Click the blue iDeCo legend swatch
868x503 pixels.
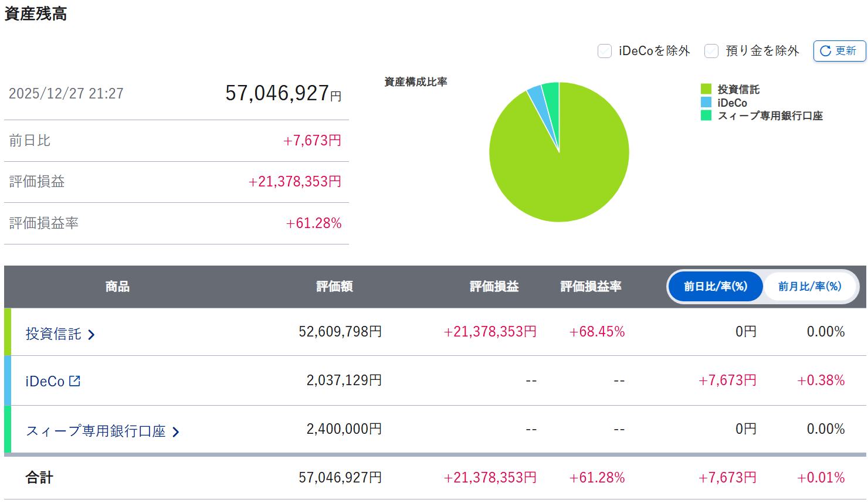pos(706,103)
